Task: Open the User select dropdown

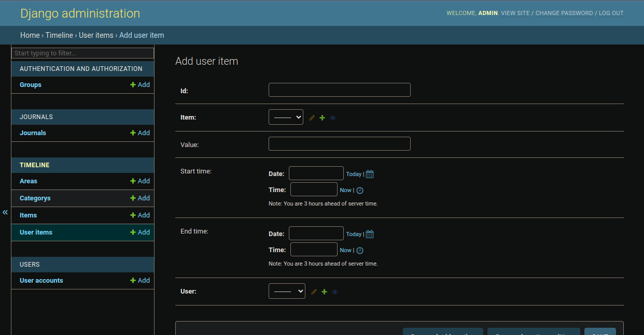Action: point(287,292)
